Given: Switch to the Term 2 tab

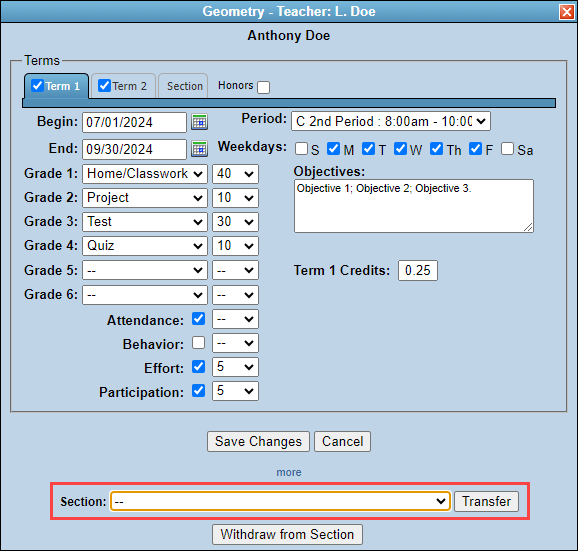Looking at the screenshot, I should coord(123,86).
